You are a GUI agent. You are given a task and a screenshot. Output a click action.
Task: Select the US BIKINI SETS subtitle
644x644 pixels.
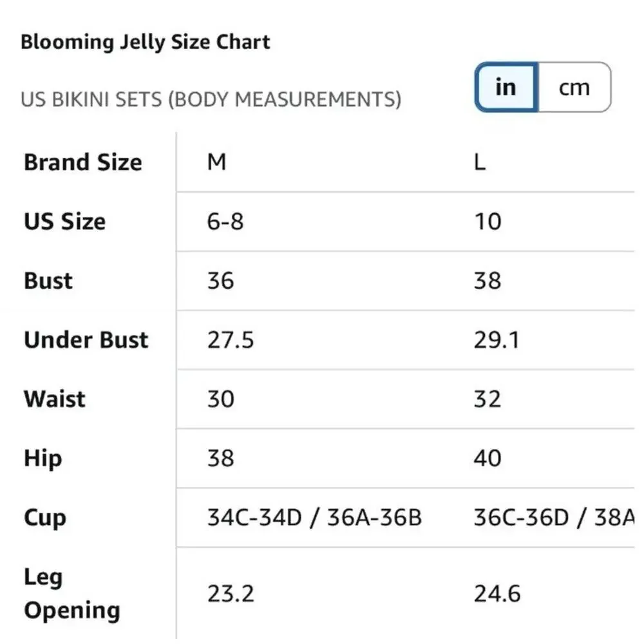coord(211,99)
